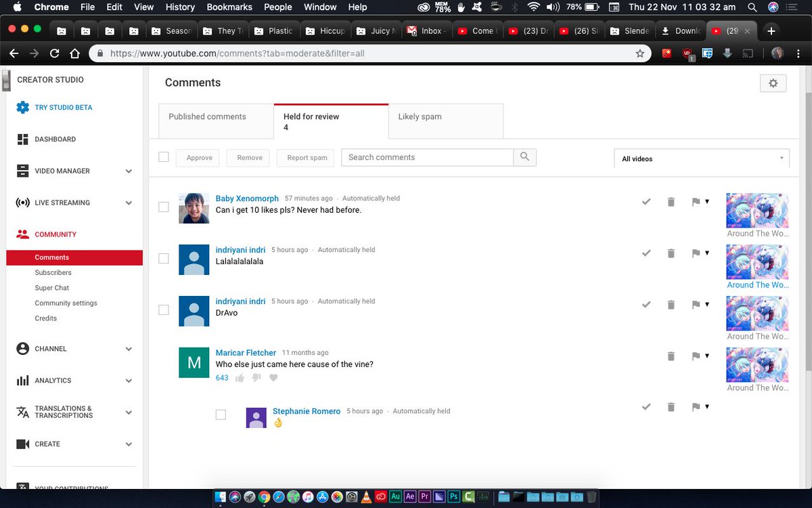Toggle the select all comments checkbox
The height and width of the screenshot is (508, 812).
pyautogui.click(x=163, y=157)
